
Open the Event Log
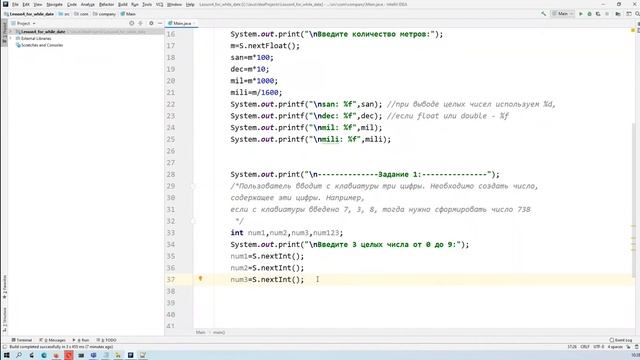(620, 340)
